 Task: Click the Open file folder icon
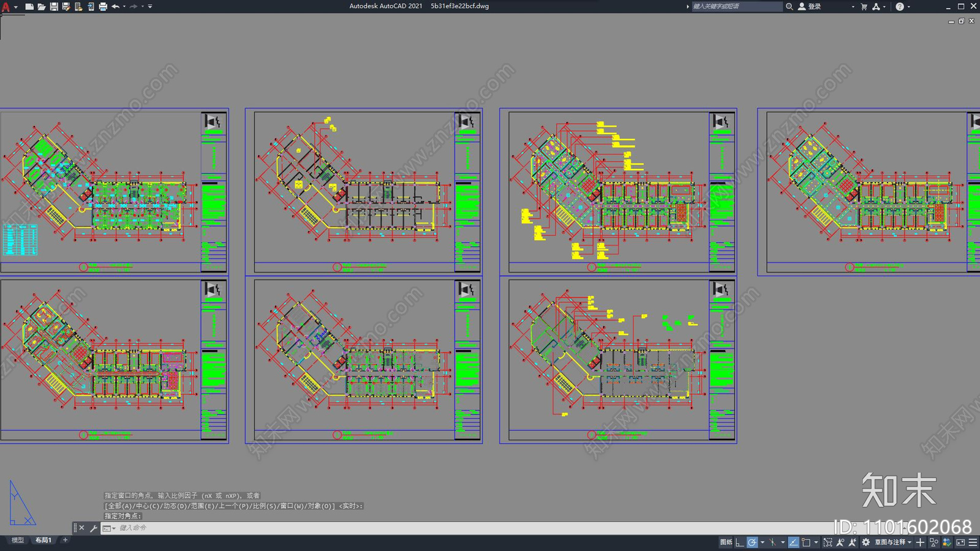click(x=41, y=7)
